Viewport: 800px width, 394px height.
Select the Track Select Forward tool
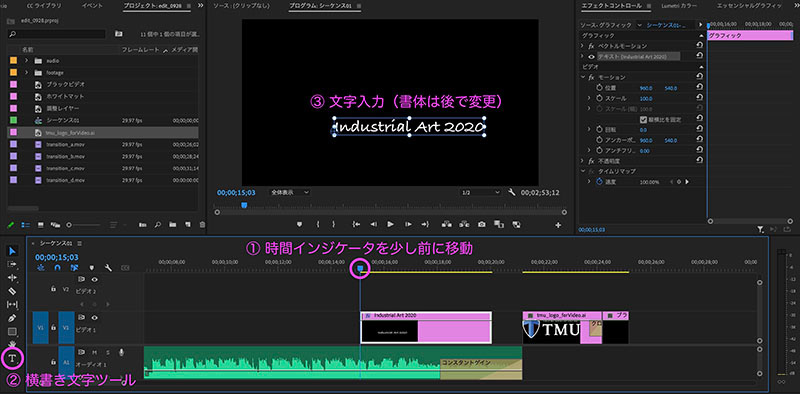click(x=13, y=264)
